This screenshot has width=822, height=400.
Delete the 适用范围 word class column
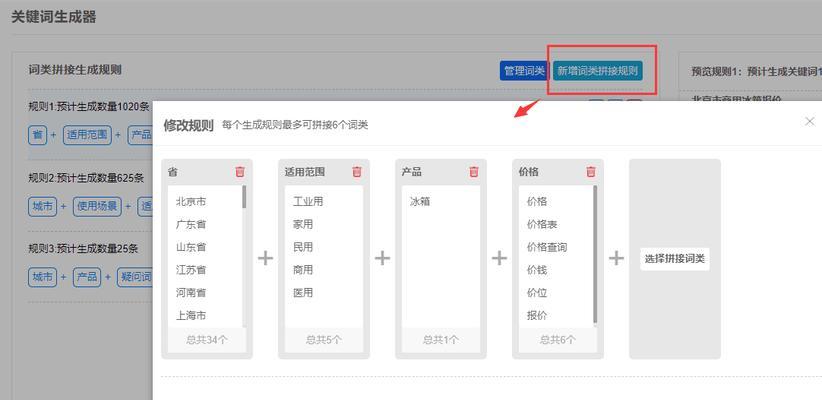tap(357, 171)
